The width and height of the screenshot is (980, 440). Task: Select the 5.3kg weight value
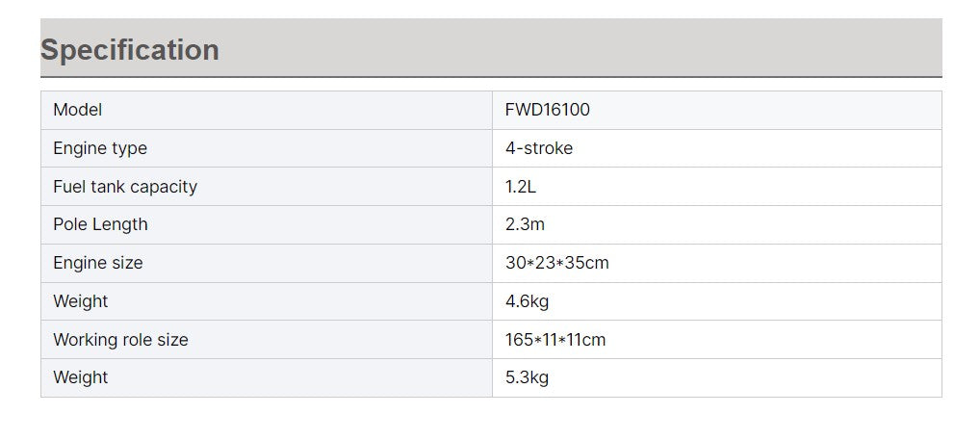click(x=527, y=377)
